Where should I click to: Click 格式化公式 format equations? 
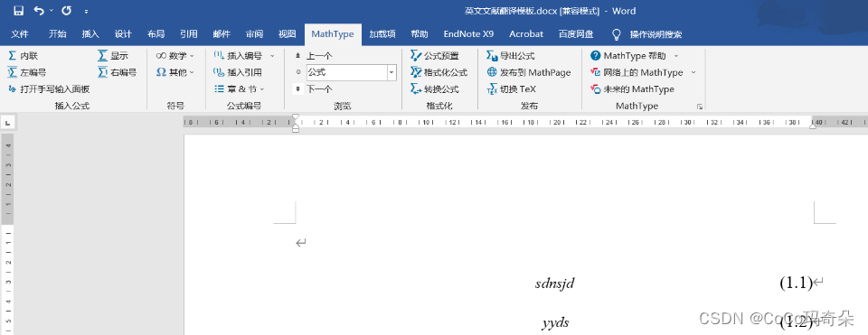tap(439, 72)
